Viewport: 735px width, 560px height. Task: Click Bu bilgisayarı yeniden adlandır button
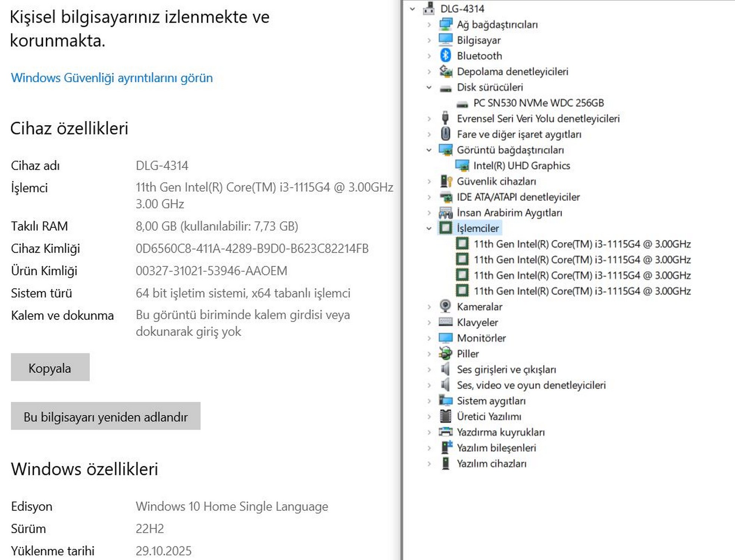(x=106, y=416)
